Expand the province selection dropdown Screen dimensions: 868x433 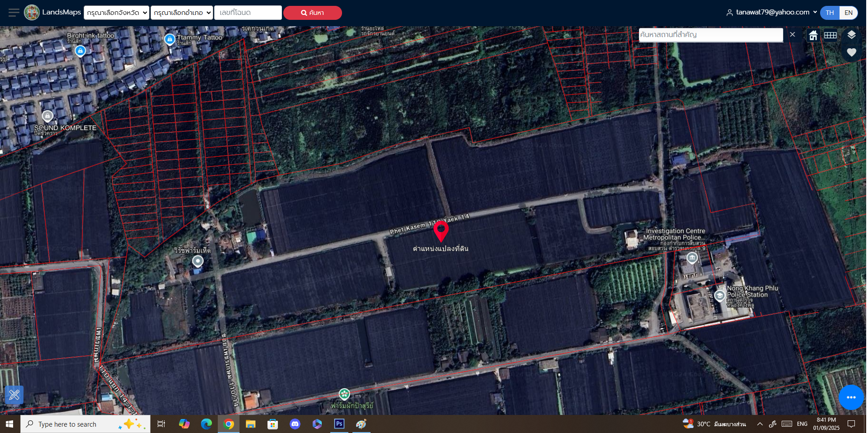point(117,13)
